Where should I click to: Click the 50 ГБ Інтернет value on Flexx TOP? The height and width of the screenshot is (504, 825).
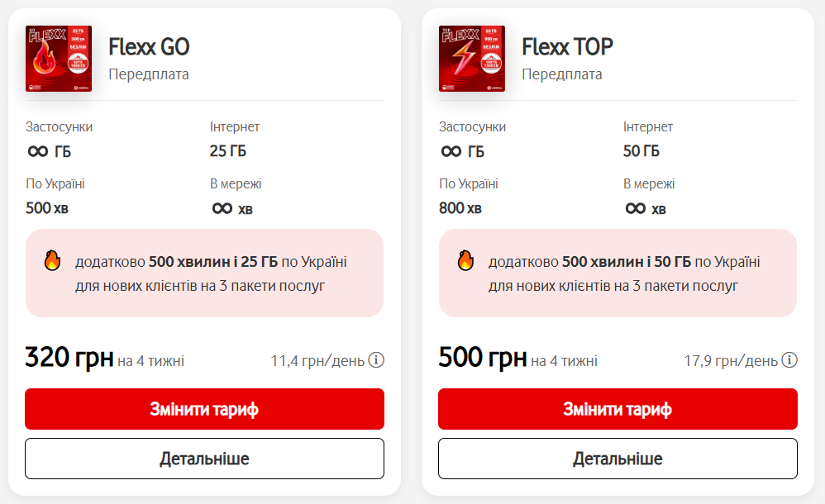coord(641,150)
